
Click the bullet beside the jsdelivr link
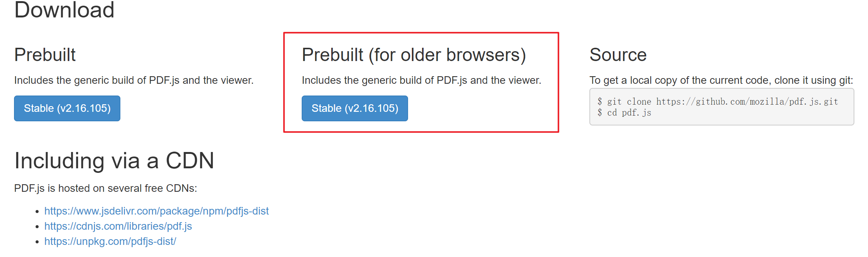click(x=37, y=212)
